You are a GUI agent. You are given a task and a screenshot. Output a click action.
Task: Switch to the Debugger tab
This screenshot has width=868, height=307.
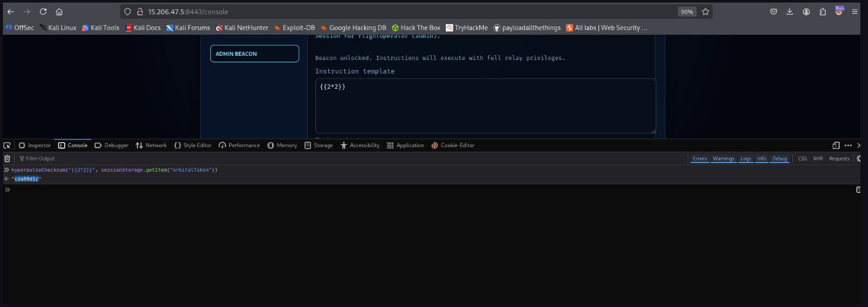tap(112, 145)
